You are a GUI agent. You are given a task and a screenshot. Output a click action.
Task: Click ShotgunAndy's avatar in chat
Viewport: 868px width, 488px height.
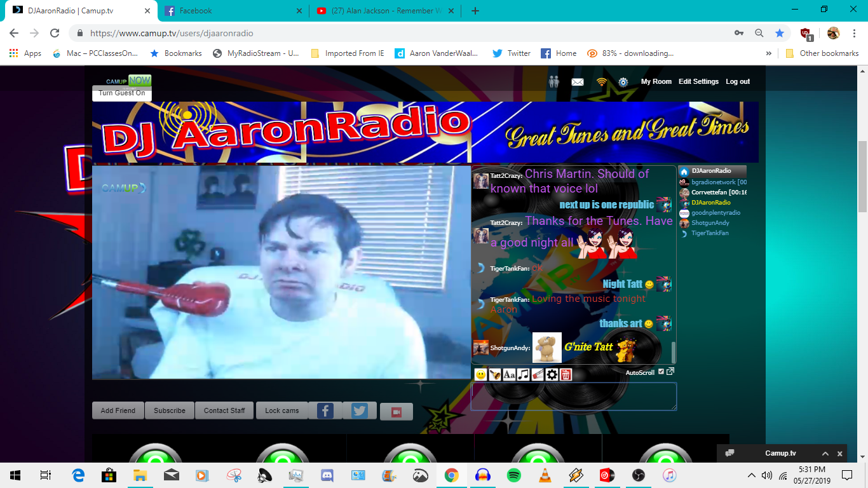[481, 348]
